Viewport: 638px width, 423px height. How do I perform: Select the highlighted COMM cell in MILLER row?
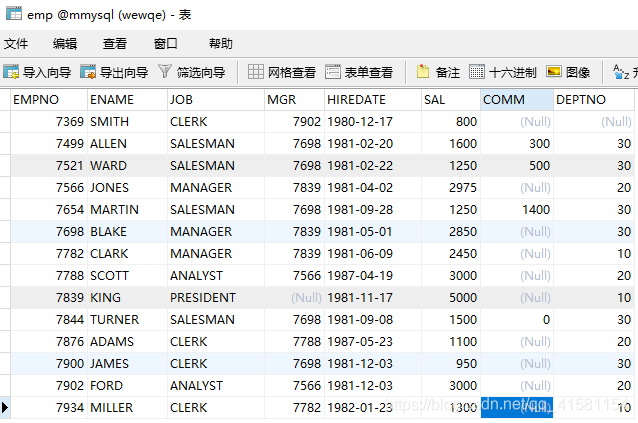517,408
